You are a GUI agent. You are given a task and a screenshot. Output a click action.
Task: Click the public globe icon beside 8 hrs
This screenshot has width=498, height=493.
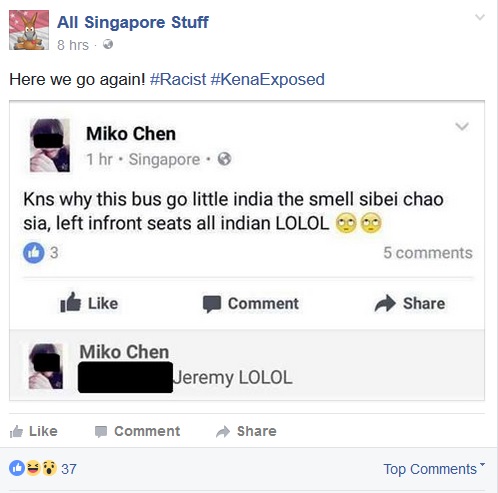pyautogui.click(x=108, y=44)
